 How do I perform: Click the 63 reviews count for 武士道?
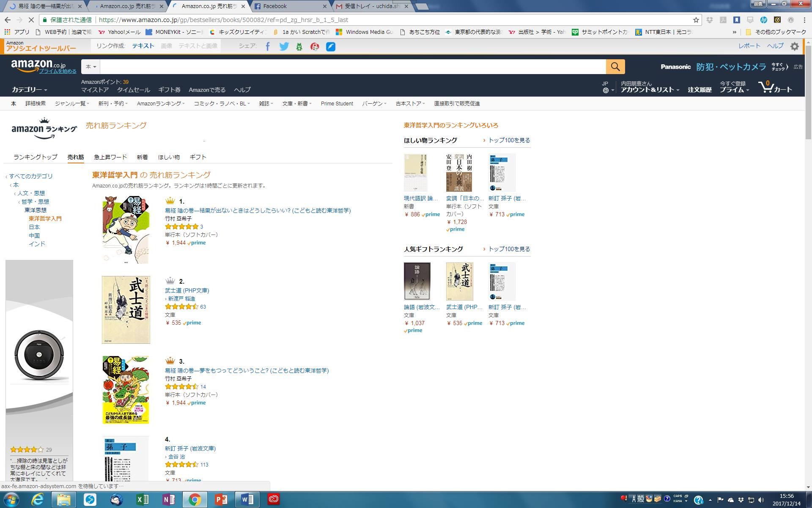point(203,306)
